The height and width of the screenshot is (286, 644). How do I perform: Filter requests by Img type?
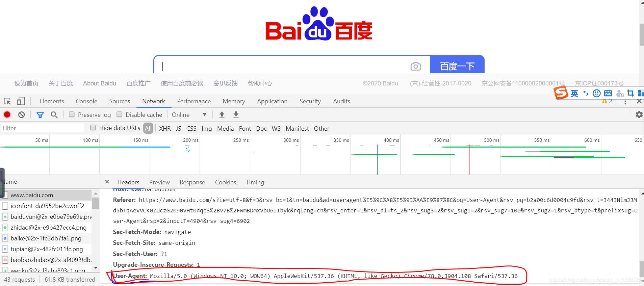207,128
